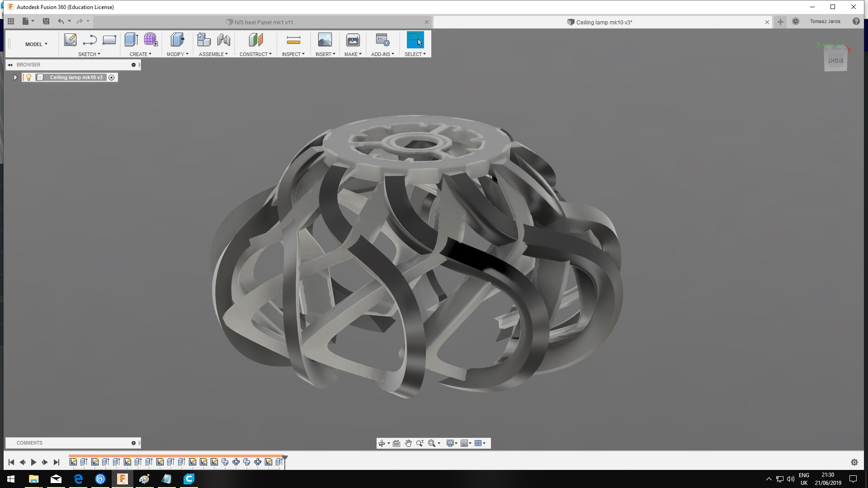Open the data panel grid icon

click(11, 21)
